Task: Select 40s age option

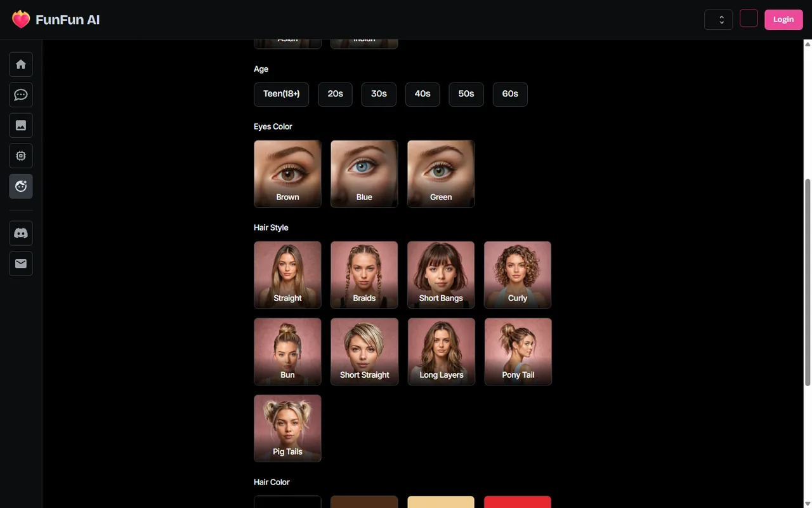Action: click(x=422, y=94)
